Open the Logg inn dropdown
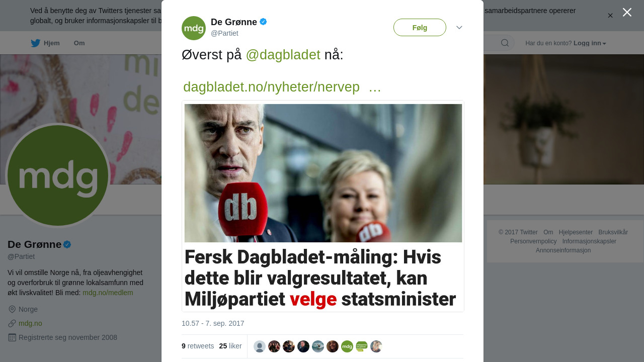This screenshot has width=644, height=362. [x=590, y=43]
